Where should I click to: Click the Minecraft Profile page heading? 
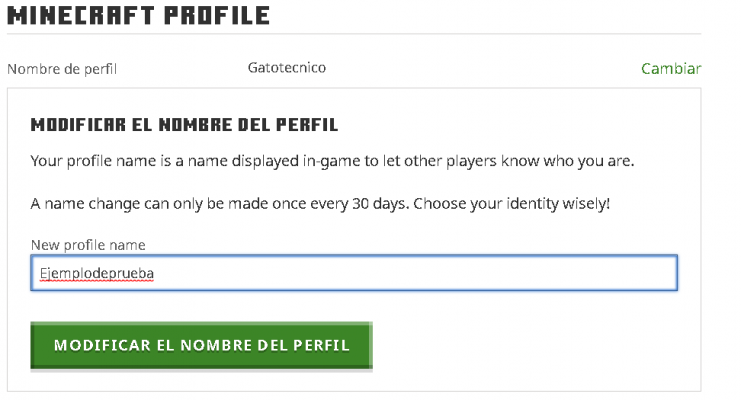point(138,15)
